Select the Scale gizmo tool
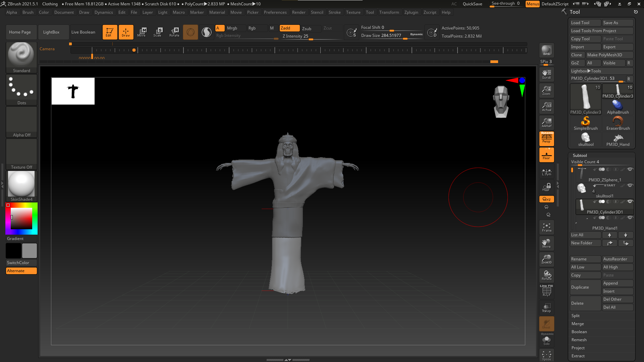The image size is (644, 362). click(x=158, y=32)
